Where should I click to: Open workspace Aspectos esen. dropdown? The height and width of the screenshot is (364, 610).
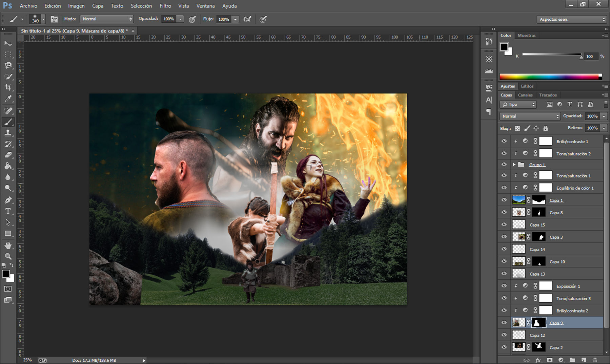[571, 19]
